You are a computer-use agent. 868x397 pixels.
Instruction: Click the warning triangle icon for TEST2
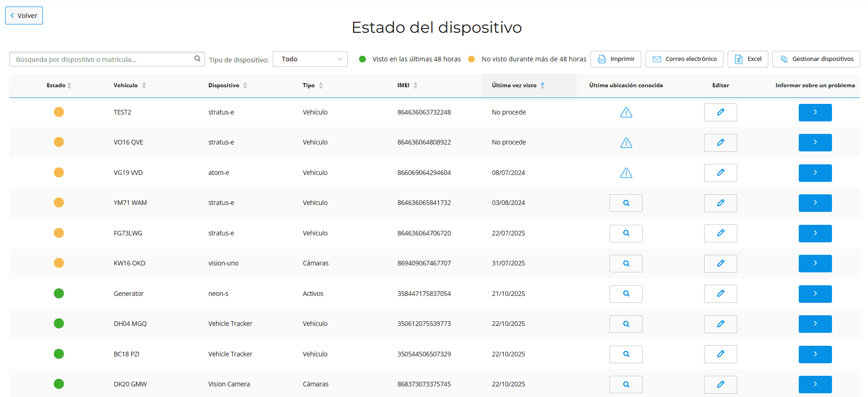click(x=626, y=113)
